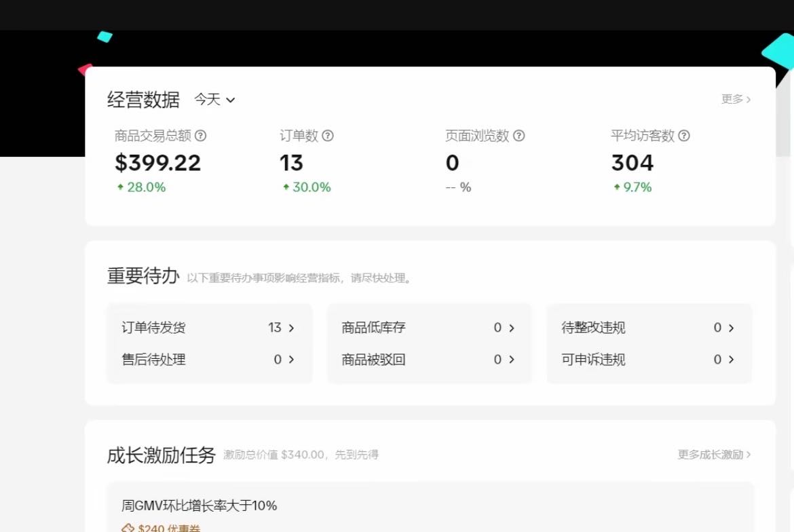Click the help icon next to 平均访客数
This screenshot has height=532, width=794.
684,136
